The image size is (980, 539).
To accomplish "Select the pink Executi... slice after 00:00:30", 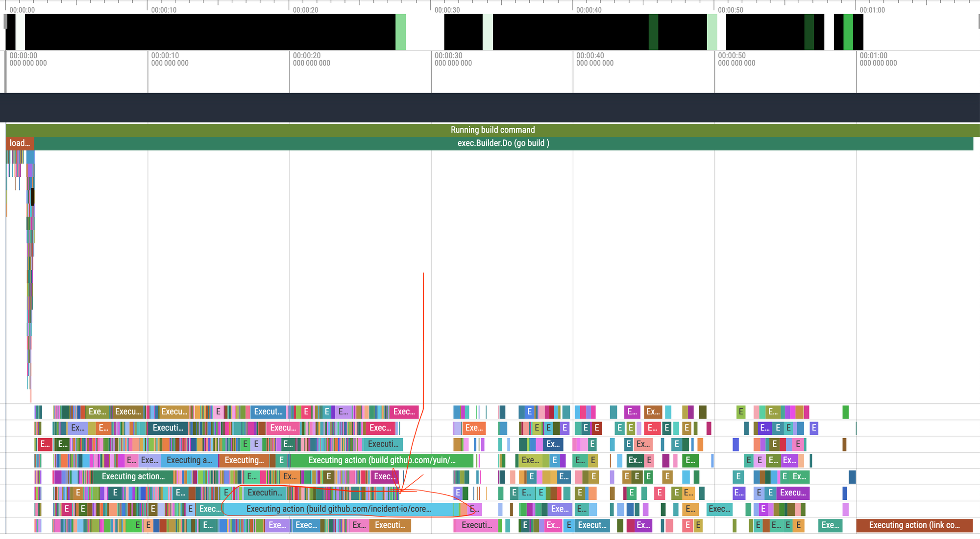I will (476, 525).
